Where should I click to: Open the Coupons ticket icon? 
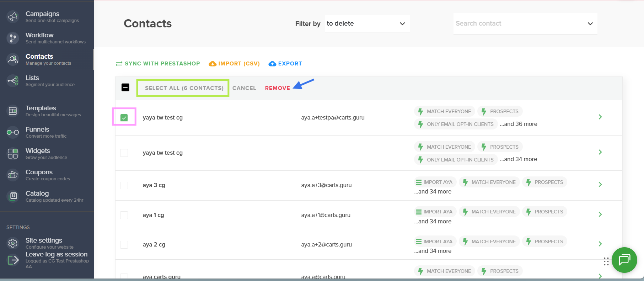pos(13,175)
